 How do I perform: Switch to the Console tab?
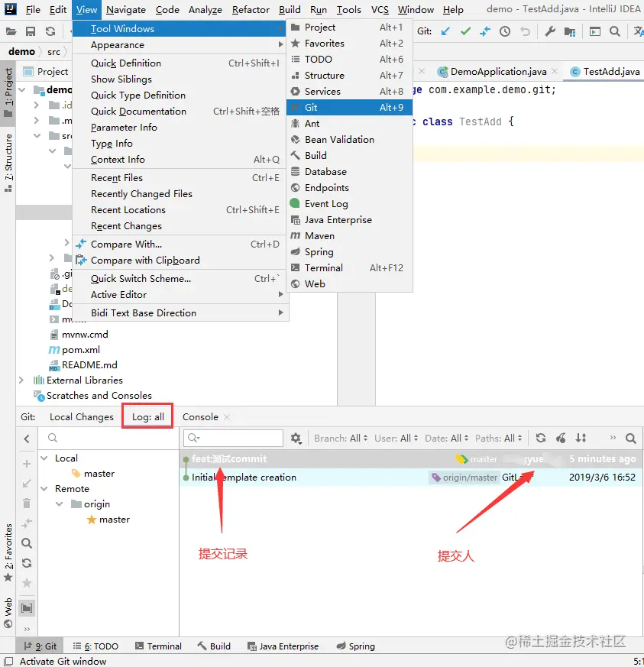(x=200, y=417)
